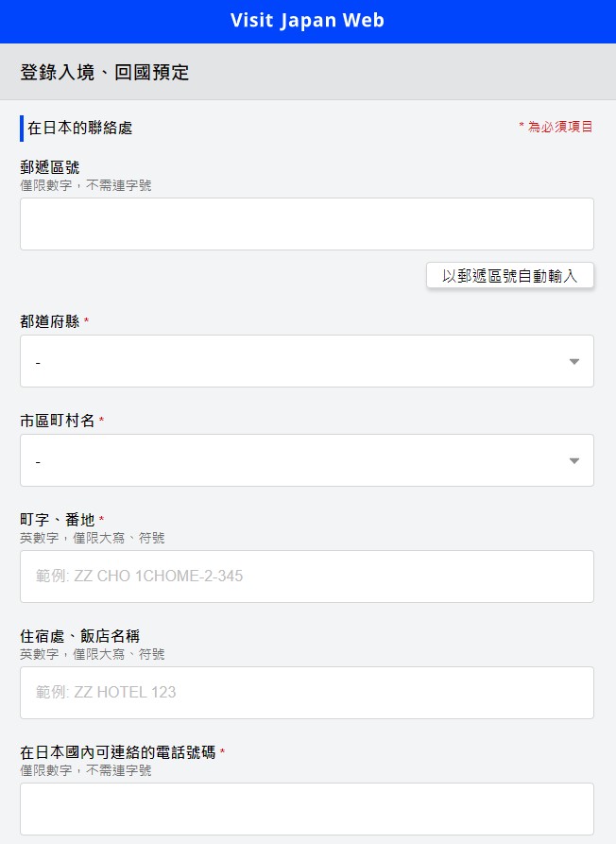
Task: Focus the 郵遞區號 input field
Action: pyautogui.click(x=306, y=224)
